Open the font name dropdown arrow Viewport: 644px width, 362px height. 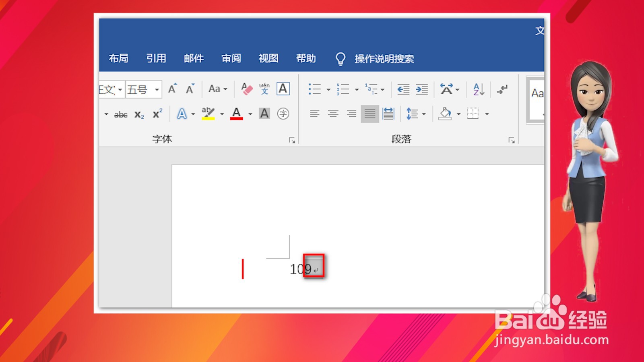tap(120, 90)
